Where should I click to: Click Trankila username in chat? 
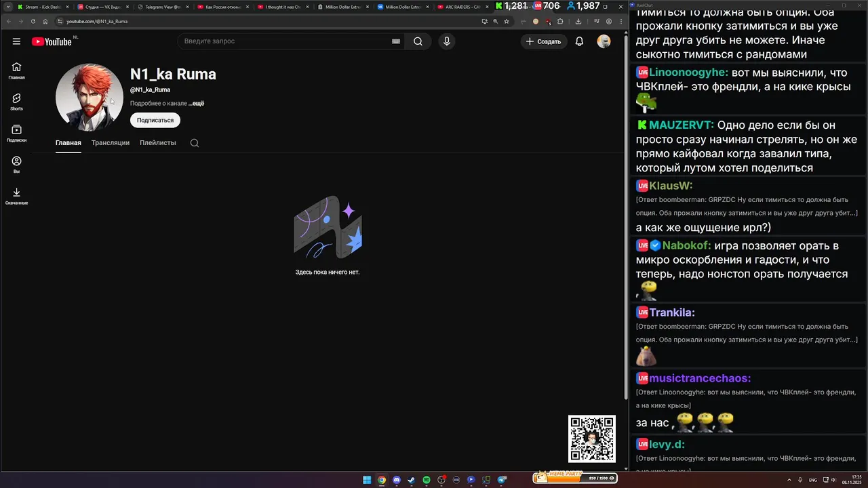tap(672, 312)
